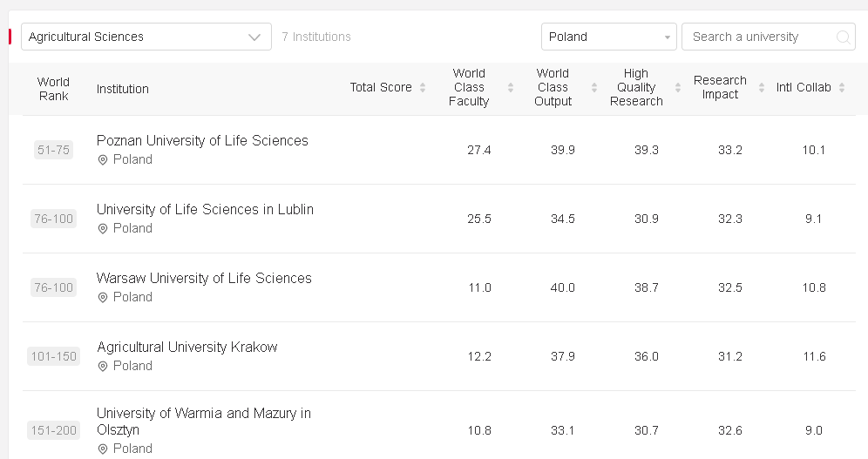This screenshot has height=459, width=868.
Task: Click the World Rank column header
Action: [53, 89]
